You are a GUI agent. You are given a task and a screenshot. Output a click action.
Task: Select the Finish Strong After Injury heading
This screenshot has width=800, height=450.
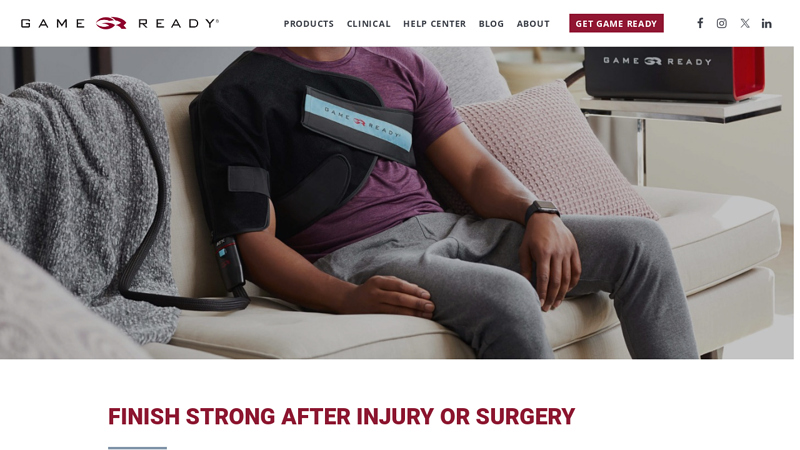(341, 416)
